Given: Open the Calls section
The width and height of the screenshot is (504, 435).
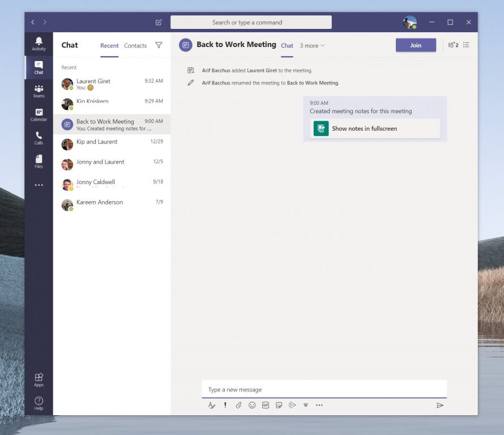Looking at the screenshot, I should (39, 138).
